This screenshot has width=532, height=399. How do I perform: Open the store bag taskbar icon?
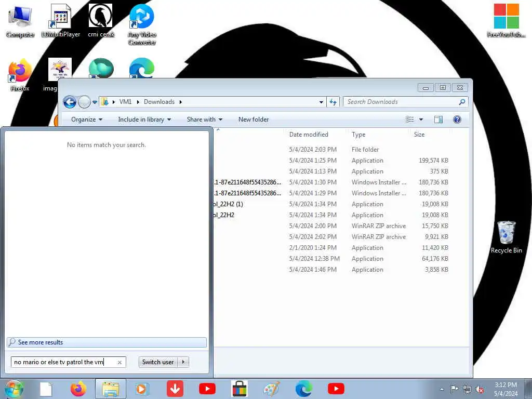pyautogui.click(x=239, y=389)
